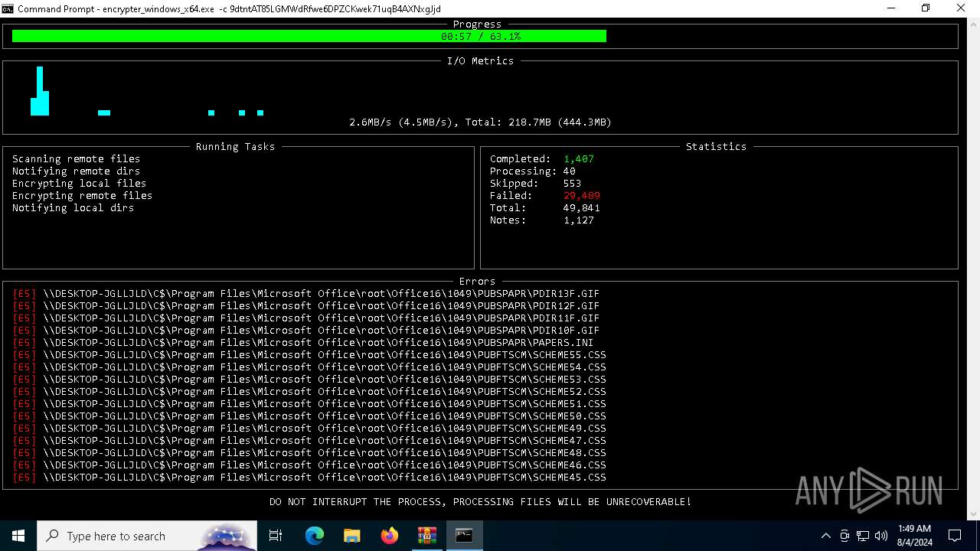Click the Progress panel heading

477,24
